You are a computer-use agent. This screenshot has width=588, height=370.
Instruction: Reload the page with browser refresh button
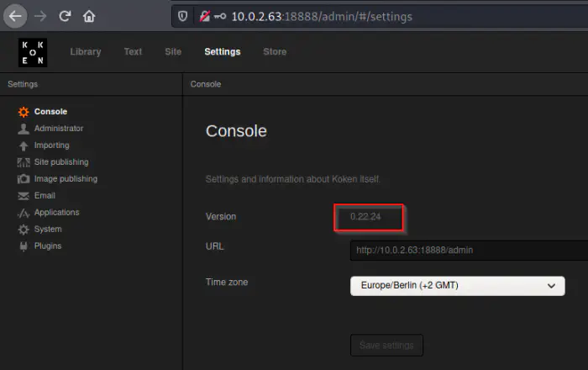point(65,16)
